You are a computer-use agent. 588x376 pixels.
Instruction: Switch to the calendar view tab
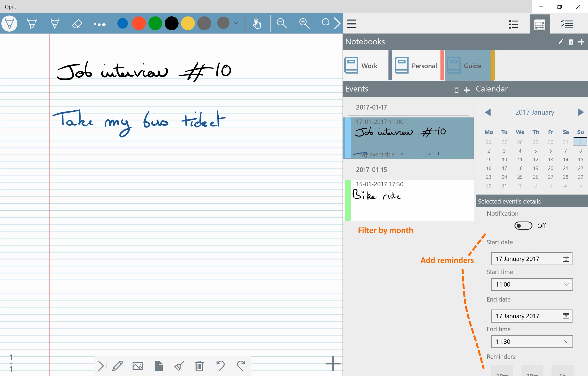540,24
